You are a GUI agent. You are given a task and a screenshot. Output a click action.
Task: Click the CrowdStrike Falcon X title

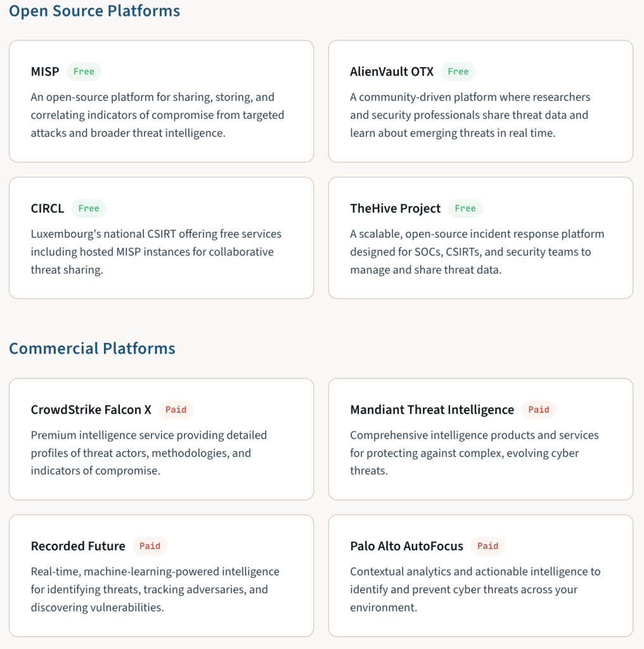[x=91, y=410]
